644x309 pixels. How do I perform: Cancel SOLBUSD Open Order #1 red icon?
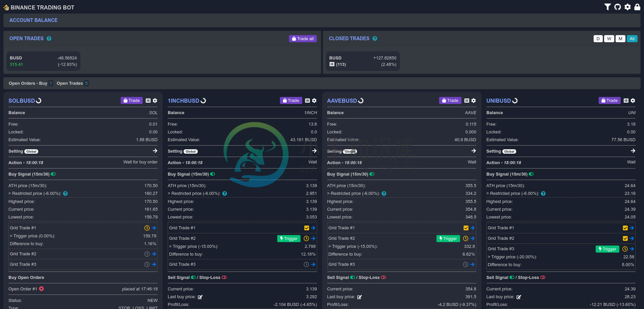(42, 289)
